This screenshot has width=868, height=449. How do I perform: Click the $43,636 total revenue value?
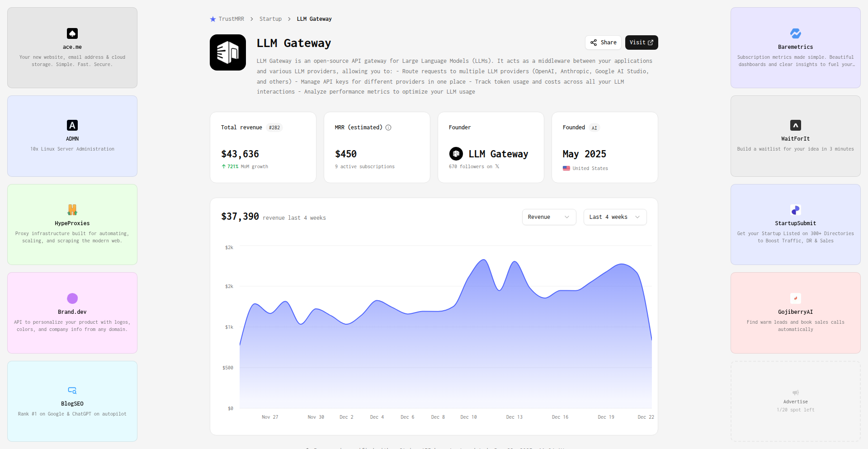[x=240, y=154]
